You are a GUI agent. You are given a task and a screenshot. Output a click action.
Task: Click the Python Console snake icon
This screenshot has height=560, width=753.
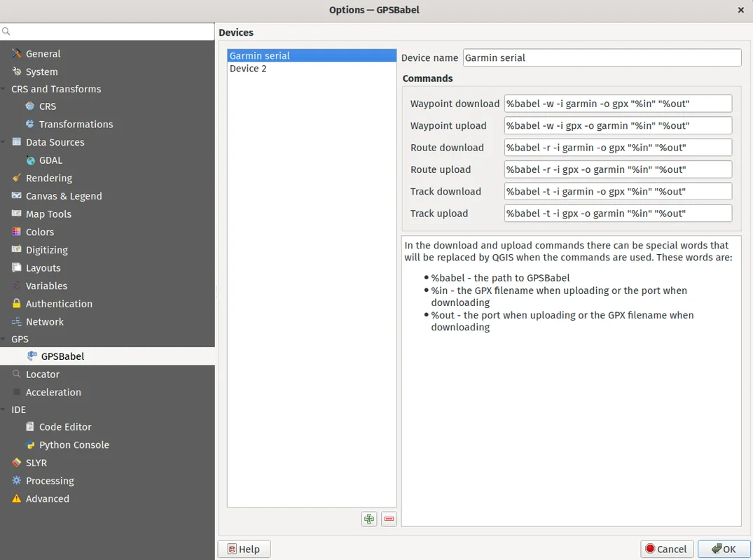click(30, 444)
